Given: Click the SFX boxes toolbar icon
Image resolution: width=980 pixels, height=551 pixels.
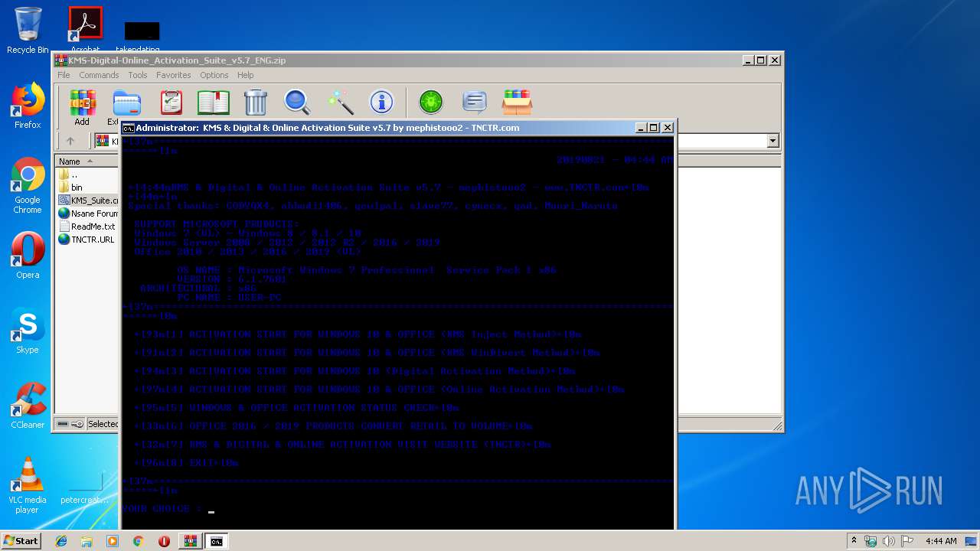Looking at the screenshot, I should click(518, 102).
